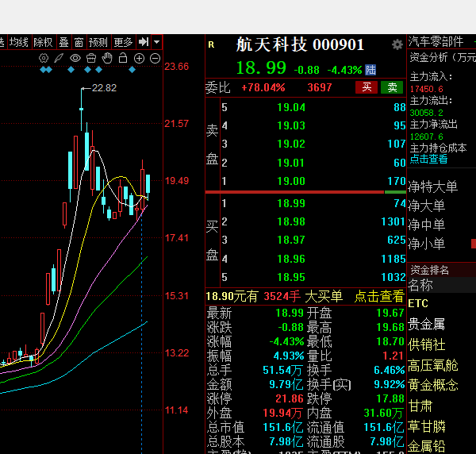476x454 pixels.
Task: Open the 更多 more menu
Action: tap(123, 42)
